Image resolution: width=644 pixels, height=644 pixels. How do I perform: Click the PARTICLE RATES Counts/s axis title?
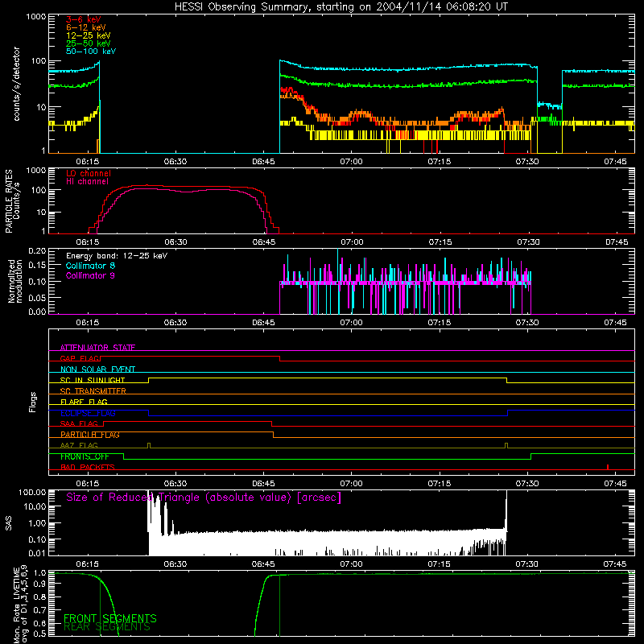point(12,200)
